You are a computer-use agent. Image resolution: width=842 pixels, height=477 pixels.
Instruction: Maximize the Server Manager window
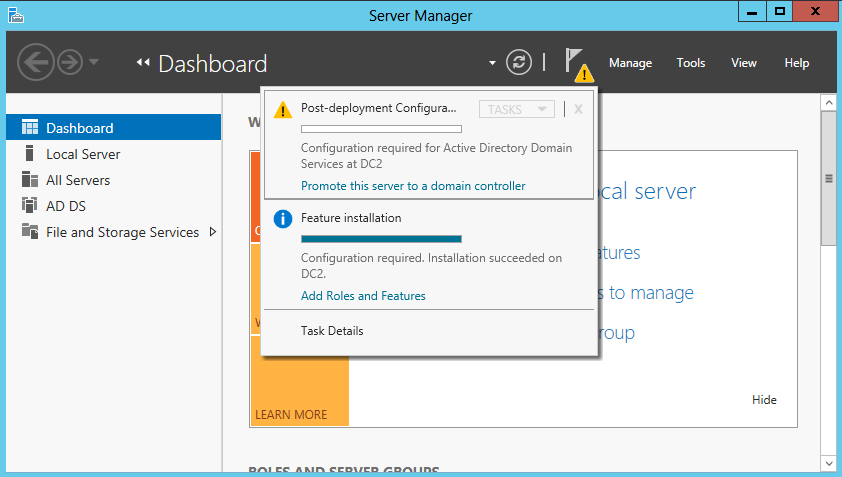click(x=780, y=11)
